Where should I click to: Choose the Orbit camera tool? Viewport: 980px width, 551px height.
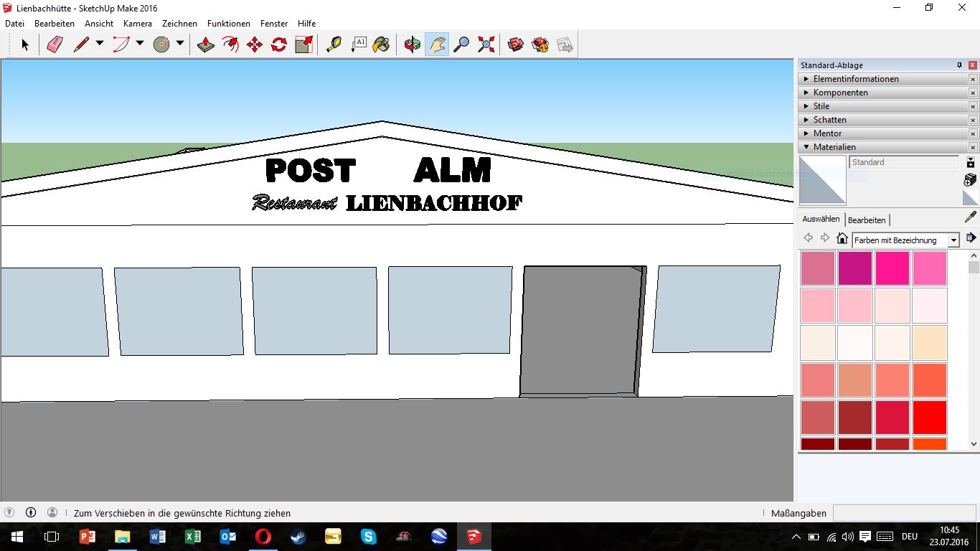pos(413,44)
